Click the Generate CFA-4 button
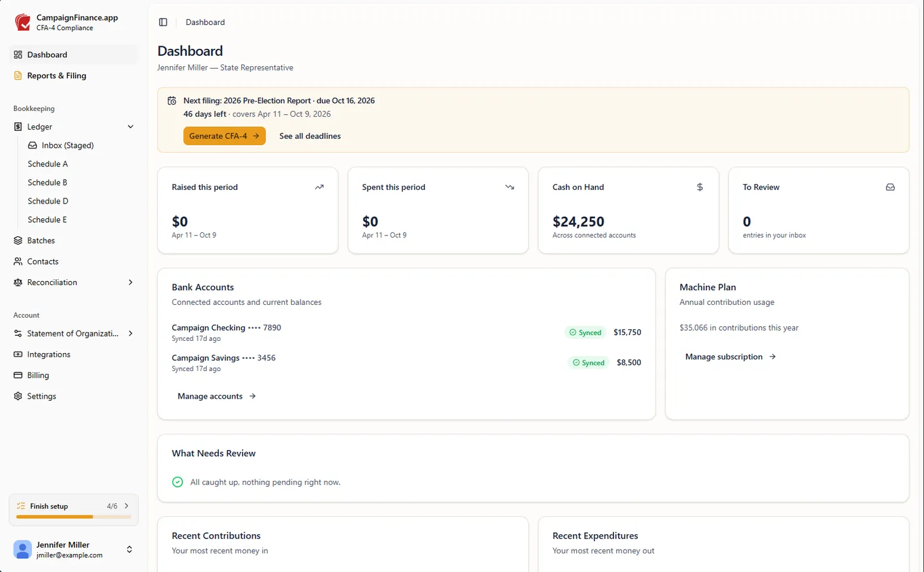924x572 pixels. [x=225, y=136]
